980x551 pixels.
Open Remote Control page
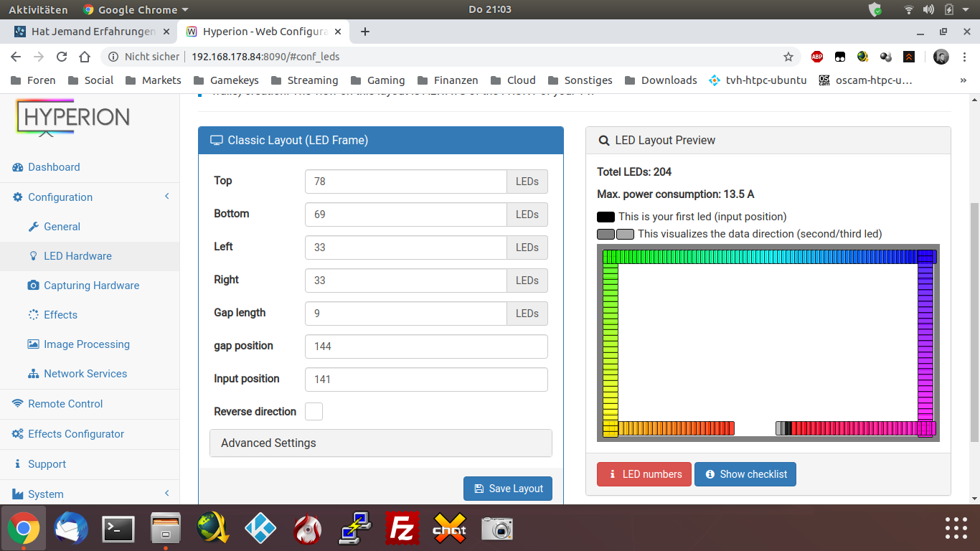pyautogui.click(x=57, y=404)
